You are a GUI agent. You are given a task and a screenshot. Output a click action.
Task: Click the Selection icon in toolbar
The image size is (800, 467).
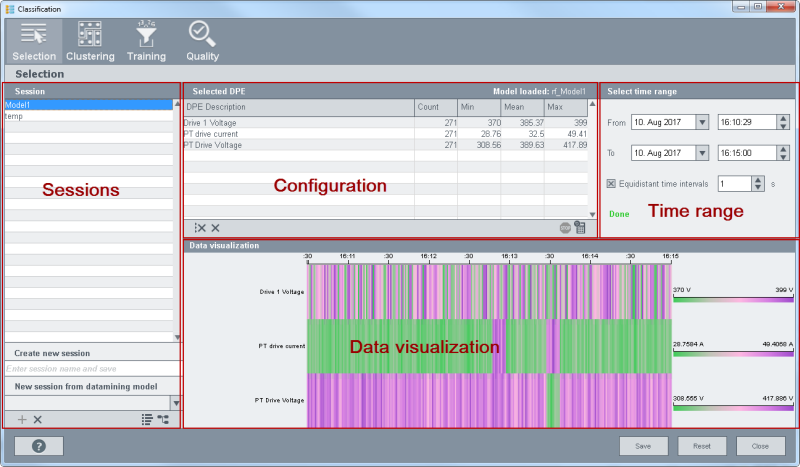(34, 41)
